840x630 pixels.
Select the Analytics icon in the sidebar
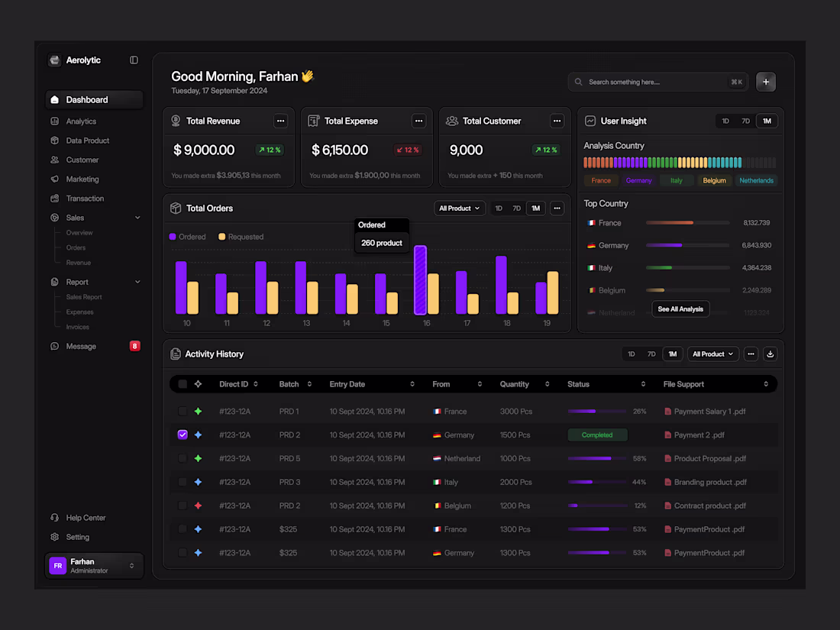[57, 121]
